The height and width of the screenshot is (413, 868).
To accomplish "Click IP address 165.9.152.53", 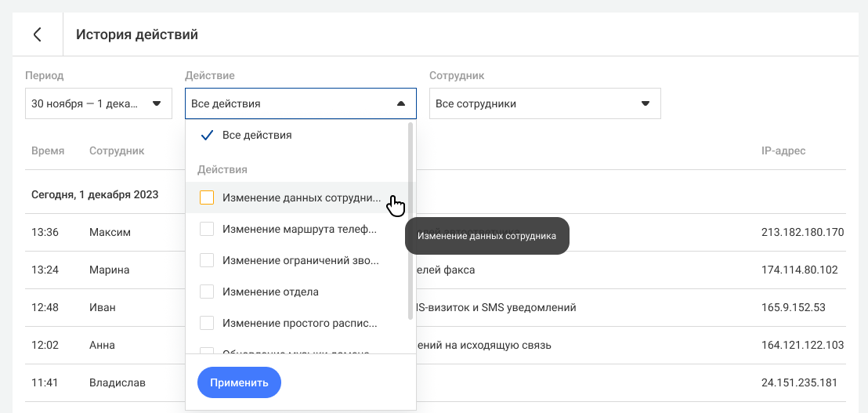I will (794, 307).
